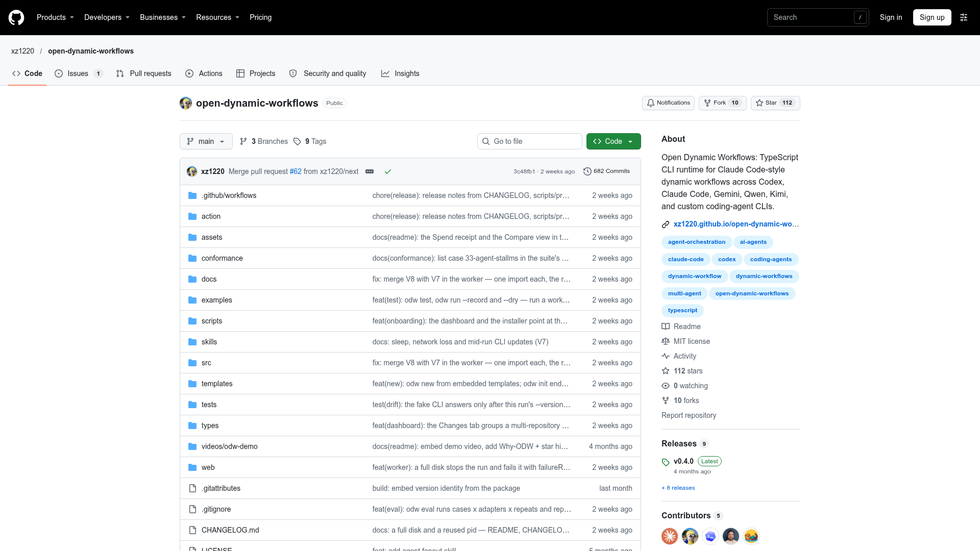
Task: Expand the Businesses menu
Action: click(x=163, y=17)
